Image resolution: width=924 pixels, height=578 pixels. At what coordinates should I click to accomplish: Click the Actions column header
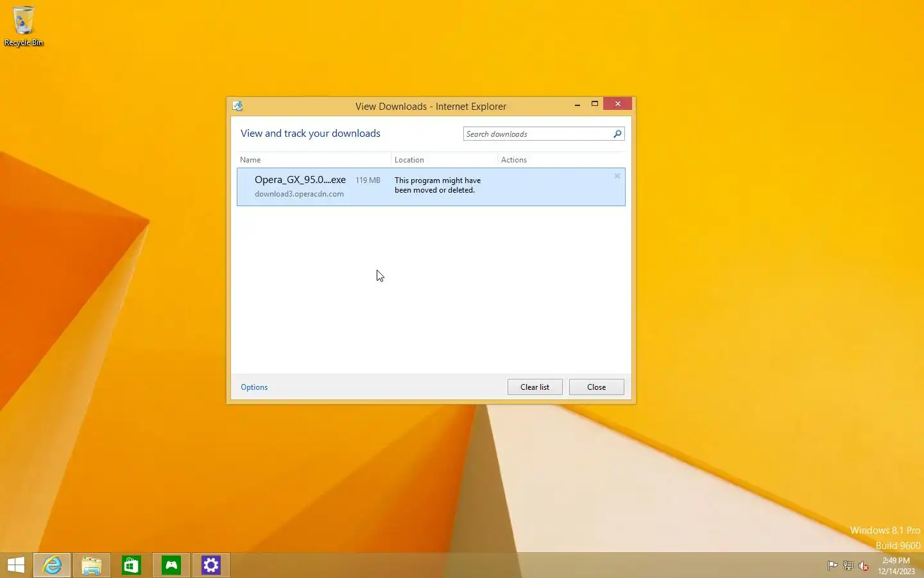coord(561,159)
